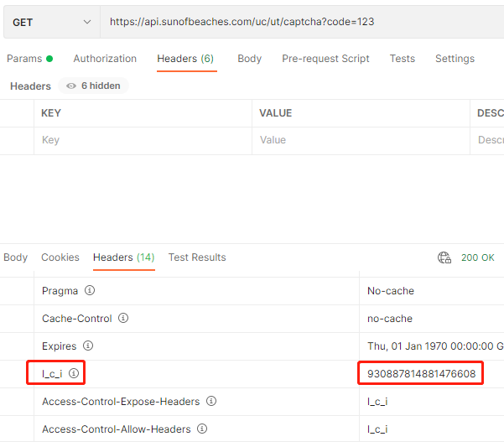Select the request Headers (6) tab
The width and height of the screenshot is (504, 447).
(x=185, y=59)
